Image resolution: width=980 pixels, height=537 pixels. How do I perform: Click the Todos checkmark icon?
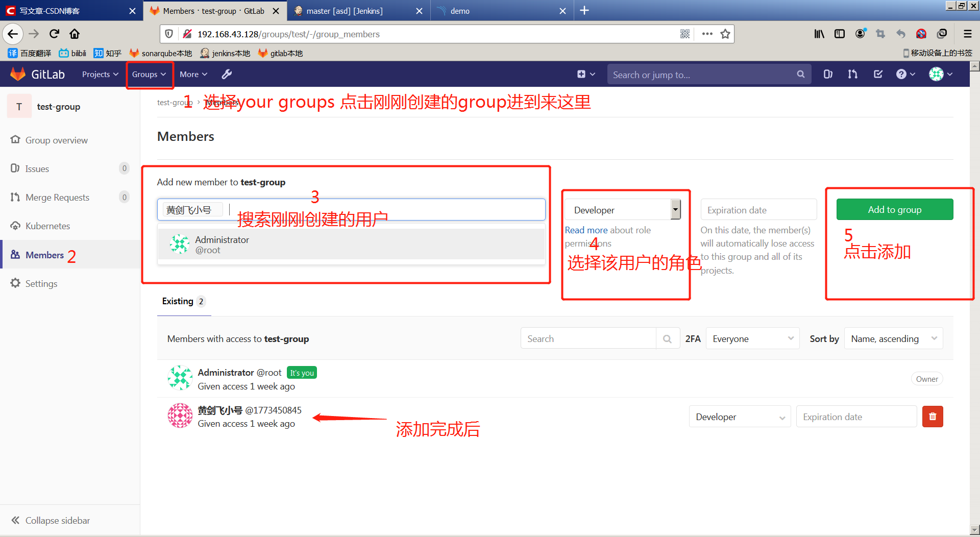click(877, 74)
